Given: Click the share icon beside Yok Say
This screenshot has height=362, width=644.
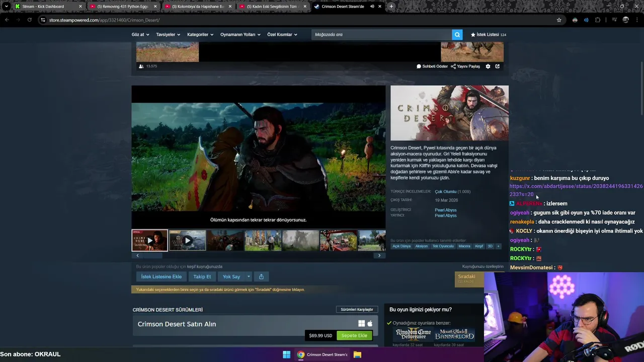Looking at the screenshot, I should pyautogui.click(x=261, y=277).
